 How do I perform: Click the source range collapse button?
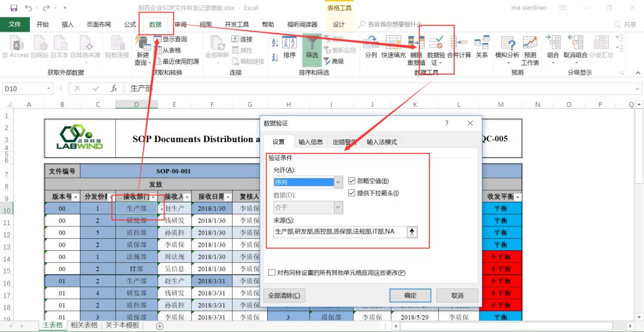point(411,232)
